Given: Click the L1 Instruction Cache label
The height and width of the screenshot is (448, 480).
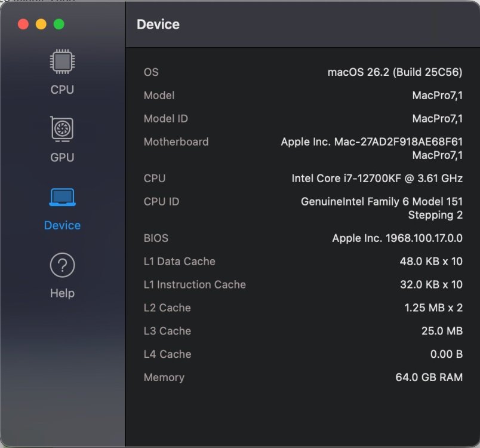Looking at the screenshot, I should [x=195, y=285].
